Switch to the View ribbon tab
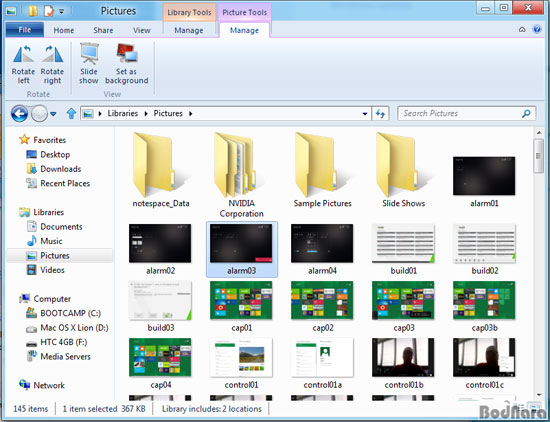The width and height of the screenshot is (550, 422). pos(142,31)
